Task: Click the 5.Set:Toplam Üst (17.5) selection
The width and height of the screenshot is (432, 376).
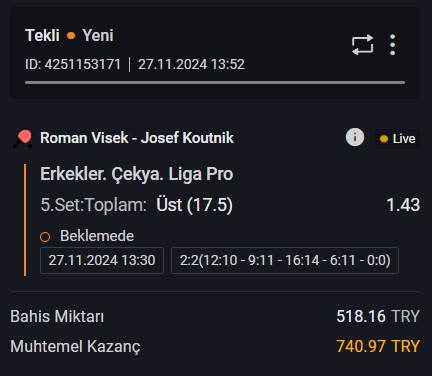Action: pos(137,205)
